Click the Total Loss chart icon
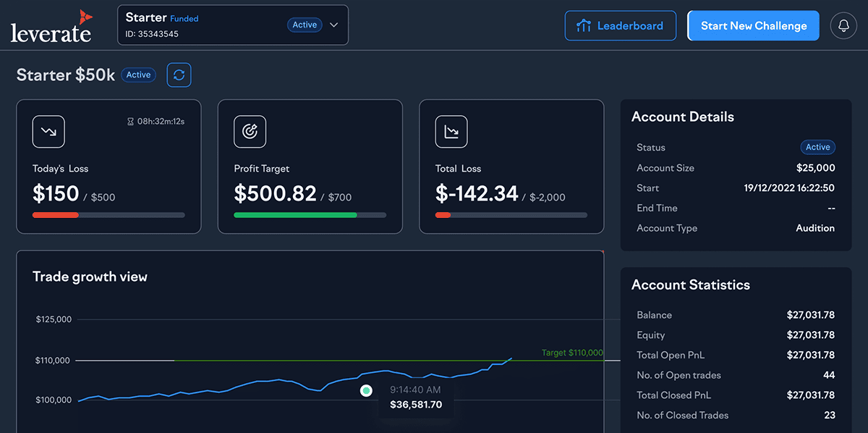 pos(451,132)
